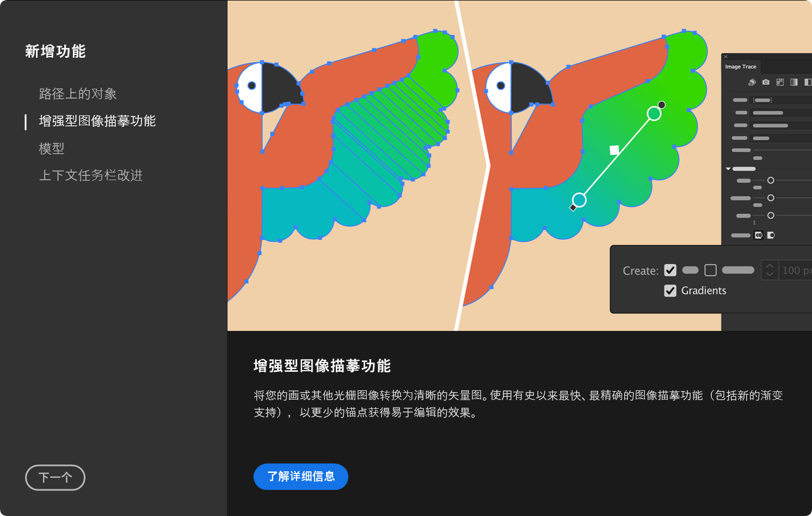The image size is (812, 516).
Task: Toggle the Gradients checkbox
Action: [670, 291]
